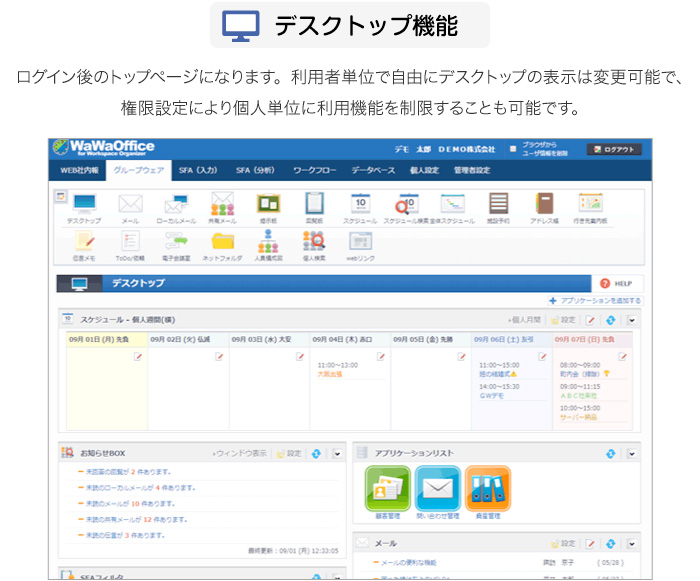Toggle the checkbox beside ブラウザからユーザ情報を削除
This screenshot has height=581, width=700.
[514, 149]
